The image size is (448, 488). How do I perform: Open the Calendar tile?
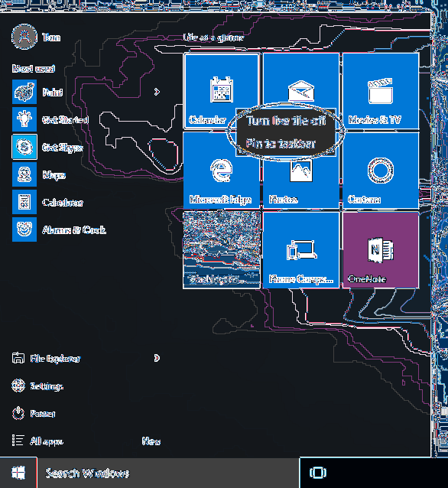tap(221, 91)
